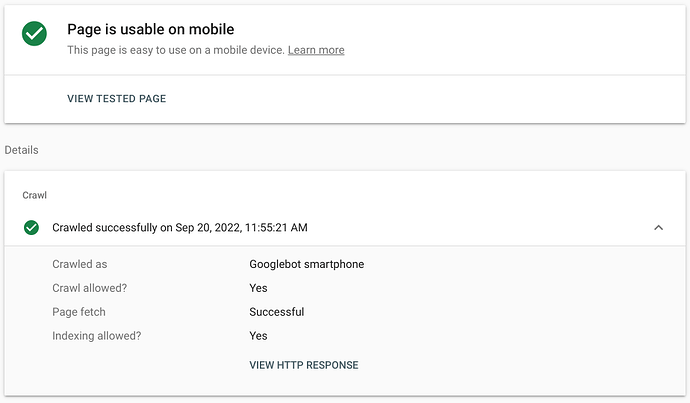Click the small green check beside Crawled successfully
This screenshot has width=690, height=403.
[x=32, y=228]
